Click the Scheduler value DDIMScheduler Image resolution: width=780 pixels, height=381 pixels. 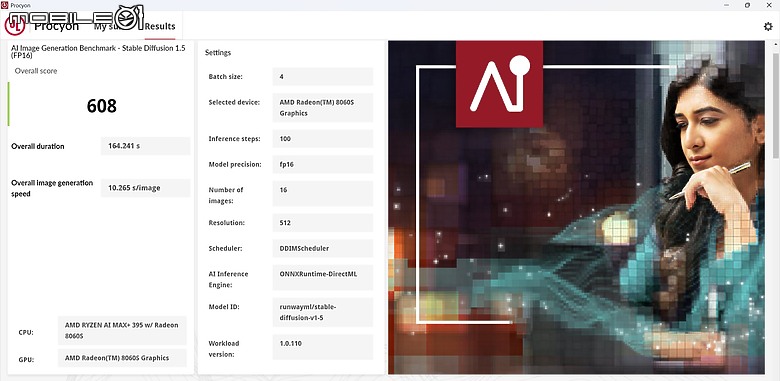click(x=323, y=248)
